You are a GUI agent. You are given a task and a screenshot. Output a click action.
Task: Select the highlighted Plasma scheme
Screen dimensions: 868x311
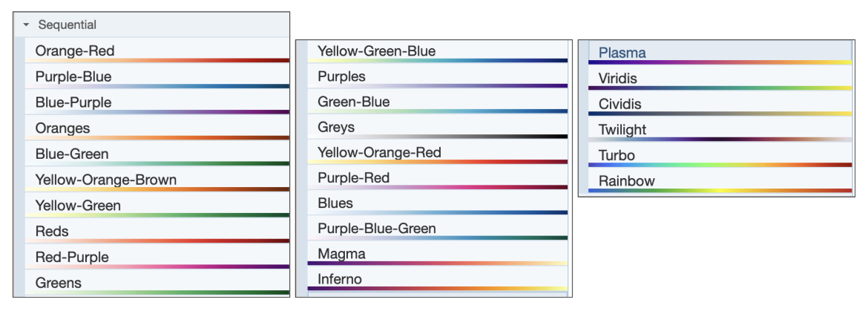(622, 53)
